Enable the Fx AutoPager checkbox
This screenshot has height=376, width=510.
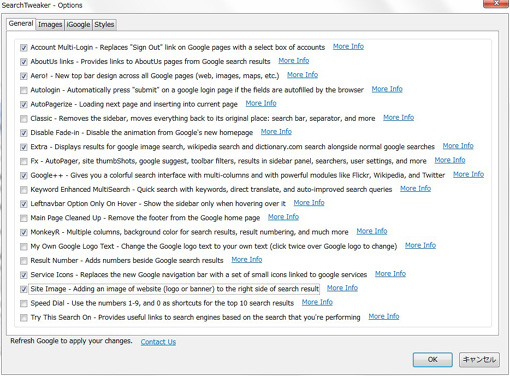pos(23,161)
